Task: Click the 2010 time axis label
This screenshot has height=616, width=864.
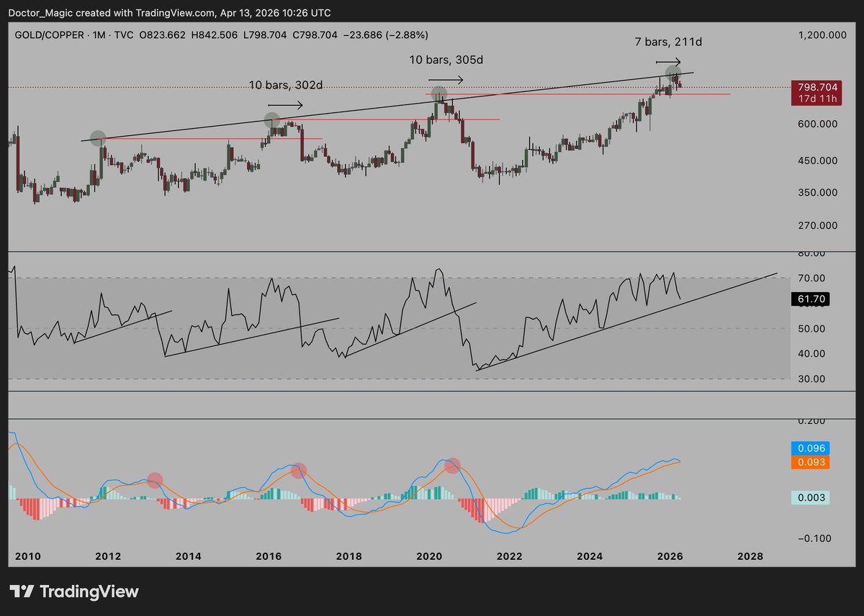Action: coord(27,556)
